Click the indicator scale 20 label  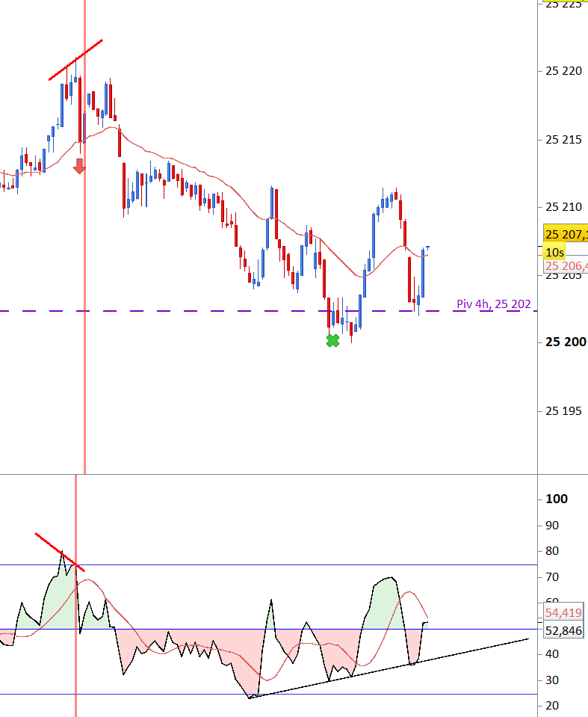[x=552, y=706]
